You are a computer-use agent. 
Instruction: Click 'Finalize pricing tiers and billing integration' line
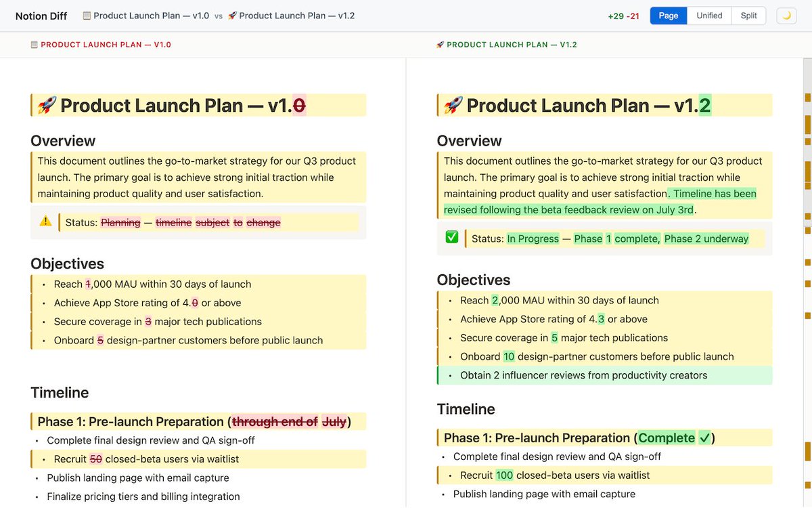click(x=143, y=496)
